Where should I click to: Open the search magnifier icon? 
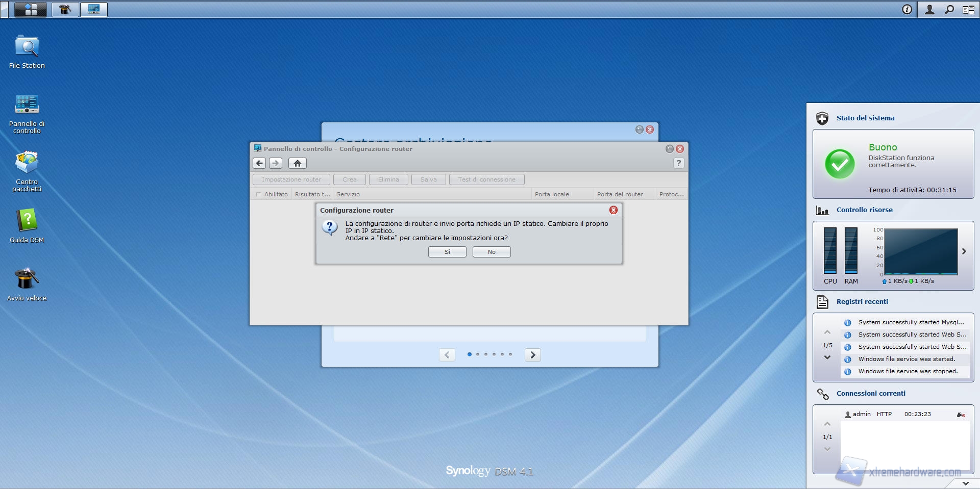coord(949,9)
